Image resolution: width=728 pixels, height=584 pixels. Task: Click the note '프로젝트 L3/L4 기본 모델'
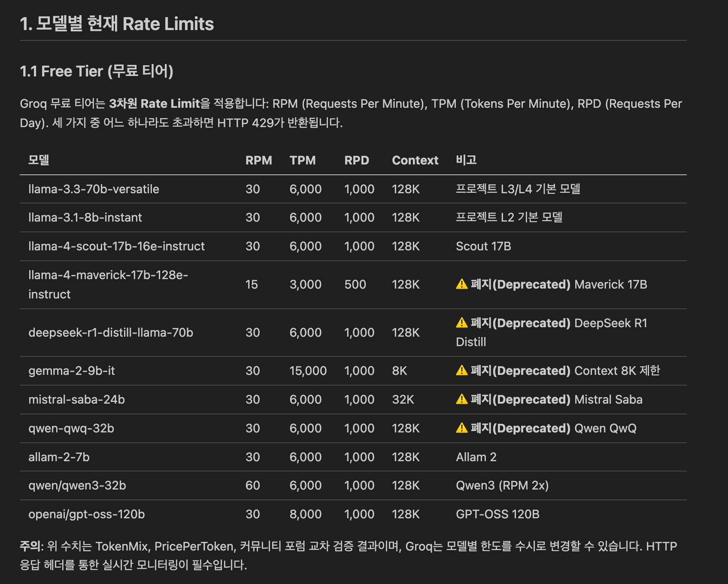(518, 189)
